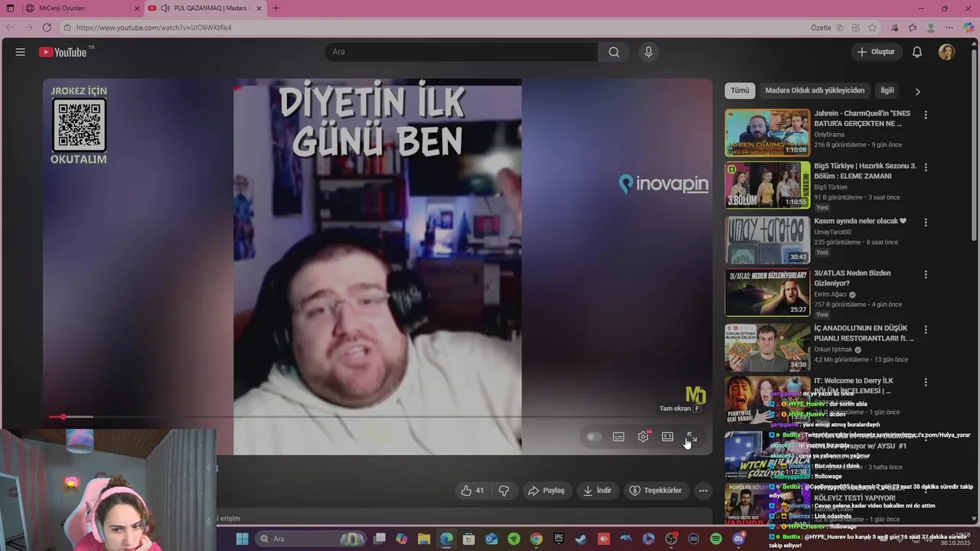
Task: Open a new browser tab
Action: coord(276,8)
